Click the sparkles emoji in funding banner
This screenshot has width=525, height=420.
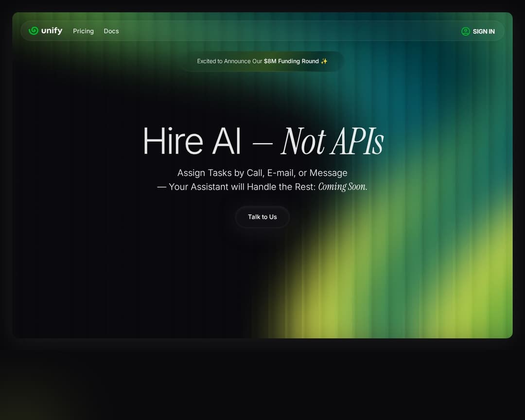click(x=324, y=61)
